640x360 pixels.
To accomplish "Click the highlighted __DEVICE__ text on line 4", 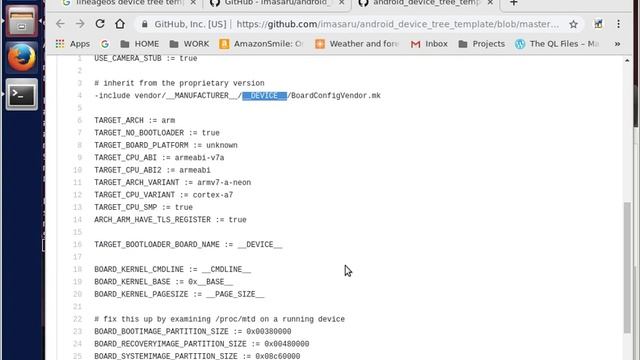I will click(x=264, y=96).
